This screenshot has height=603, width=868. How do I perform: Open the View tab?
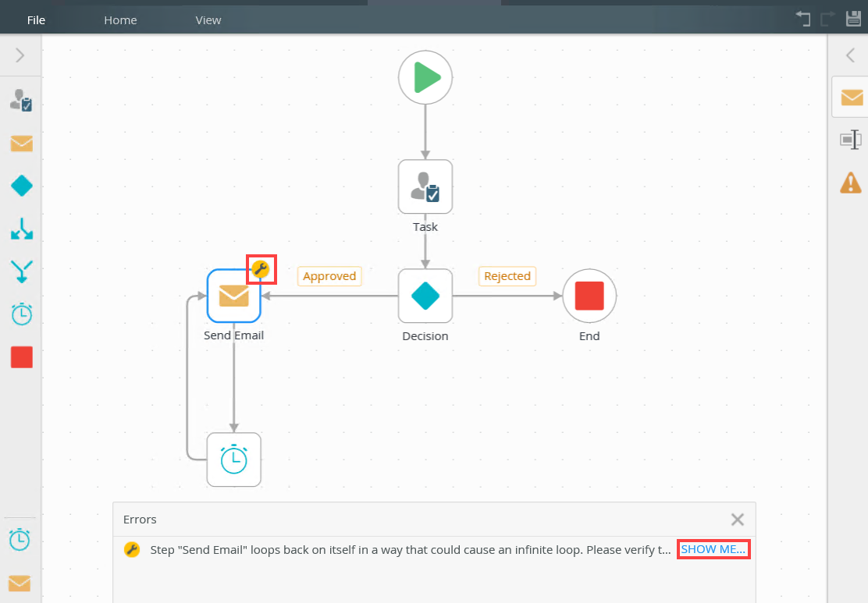(208, 20)
